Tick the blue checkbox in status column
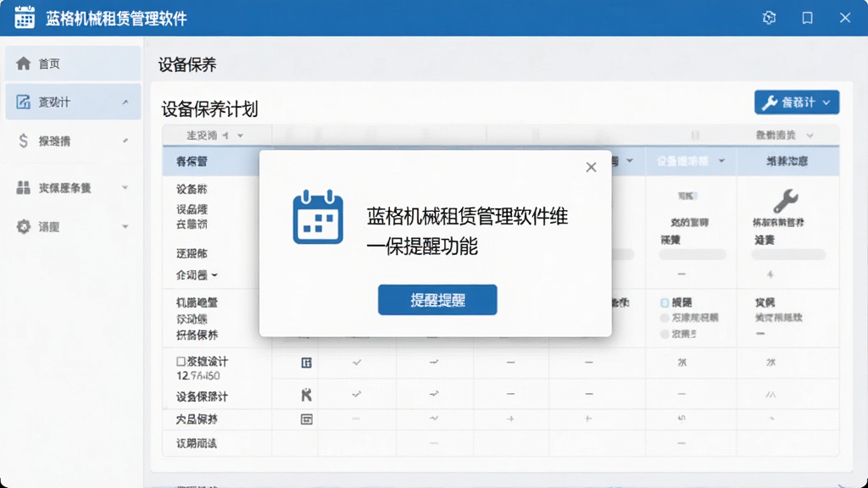The width and height of the screenshot is (868, 488). (665, 302)
